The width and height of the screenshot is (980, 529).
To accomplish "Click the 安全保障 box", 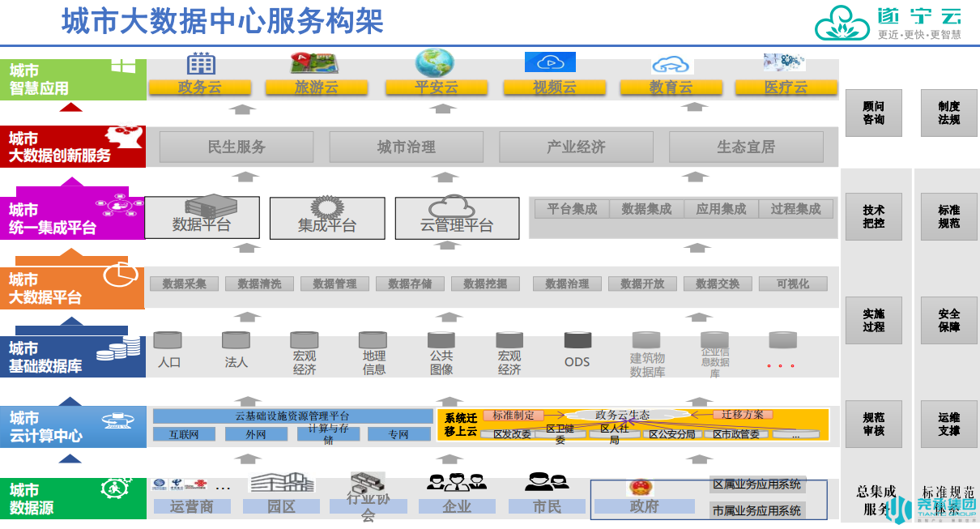I will click(948, 320).
